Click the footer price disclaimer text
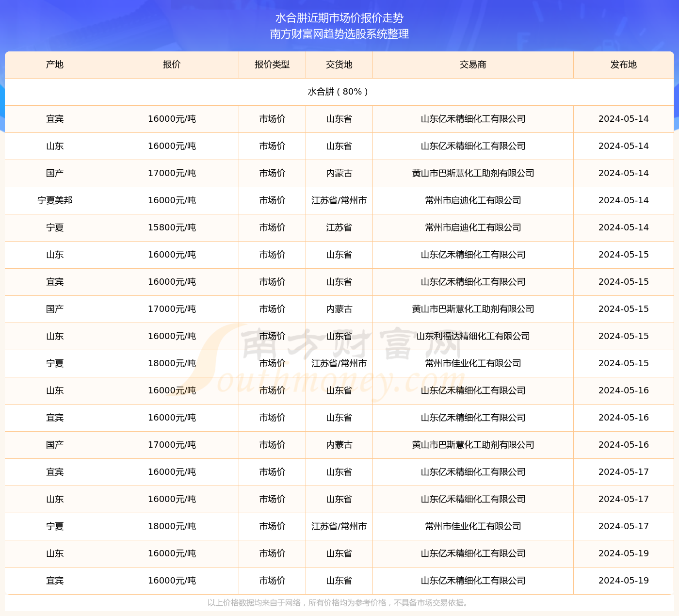Screen dimensions: 679x616 (x=339, y=603)
